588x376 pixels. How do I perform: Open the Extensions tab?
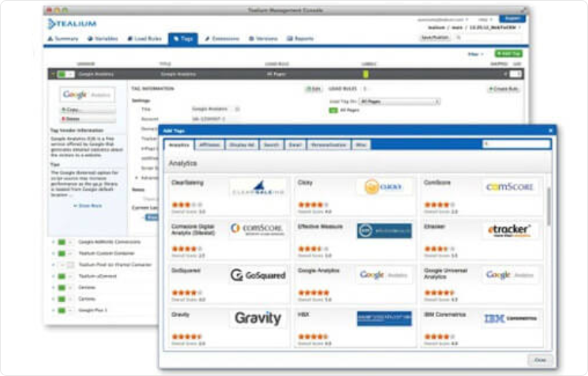(222, 38)
